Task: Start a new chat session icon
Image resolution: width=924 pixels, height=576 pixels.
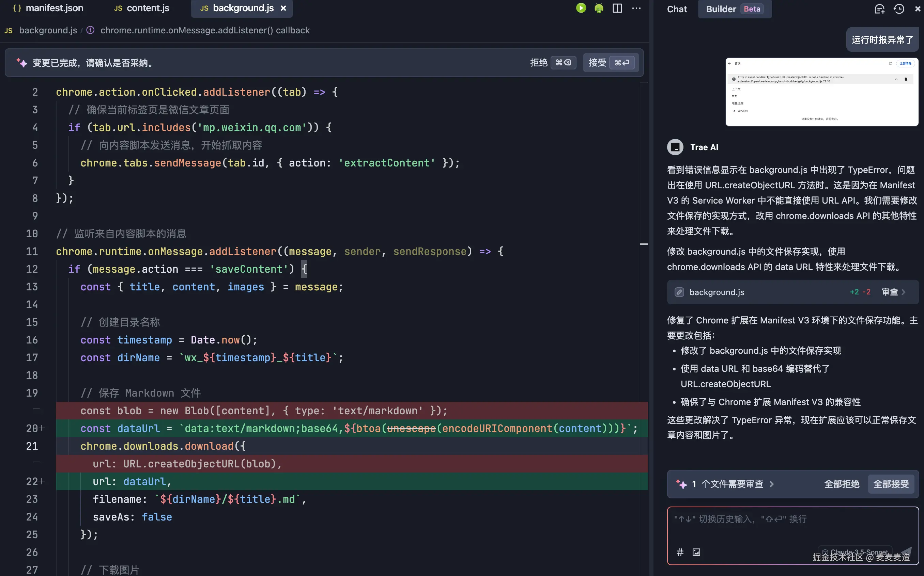Action: coord(879,9)
